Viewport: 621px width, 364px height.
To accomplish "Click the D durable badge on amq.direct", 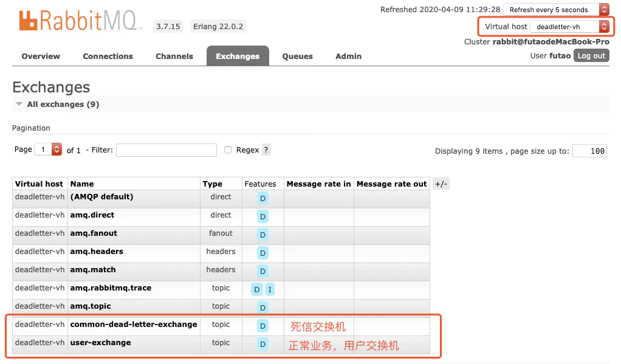I will 262,216.
